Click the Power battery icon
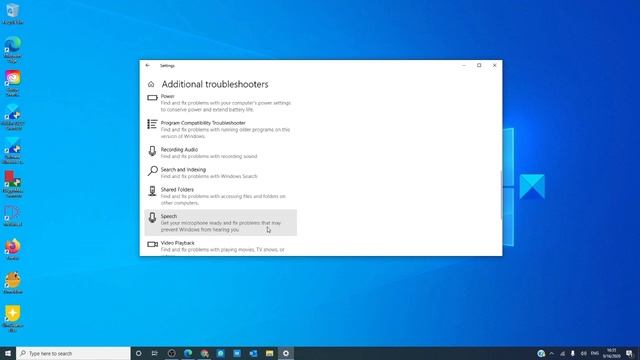This screenshot has height=360, width=640. [152, 98]
